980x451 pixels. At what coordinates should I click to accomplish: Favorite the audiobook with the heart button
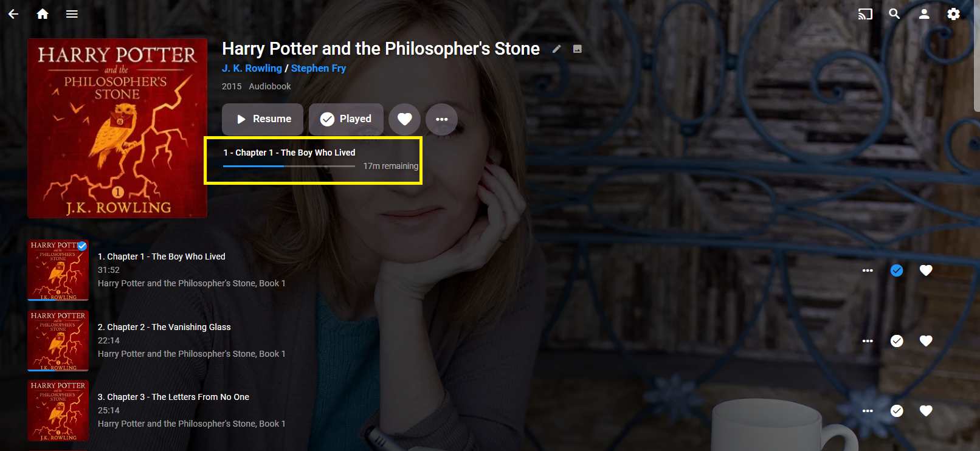405,119
